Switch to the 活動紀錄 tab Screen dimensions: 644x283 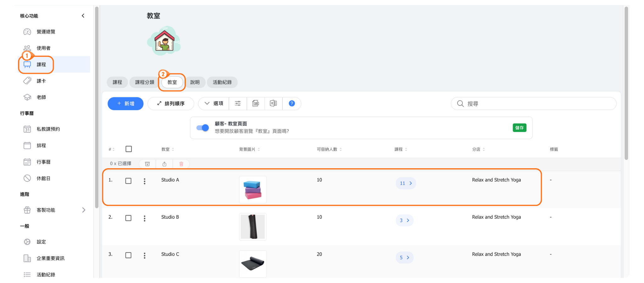coord(222,82)
